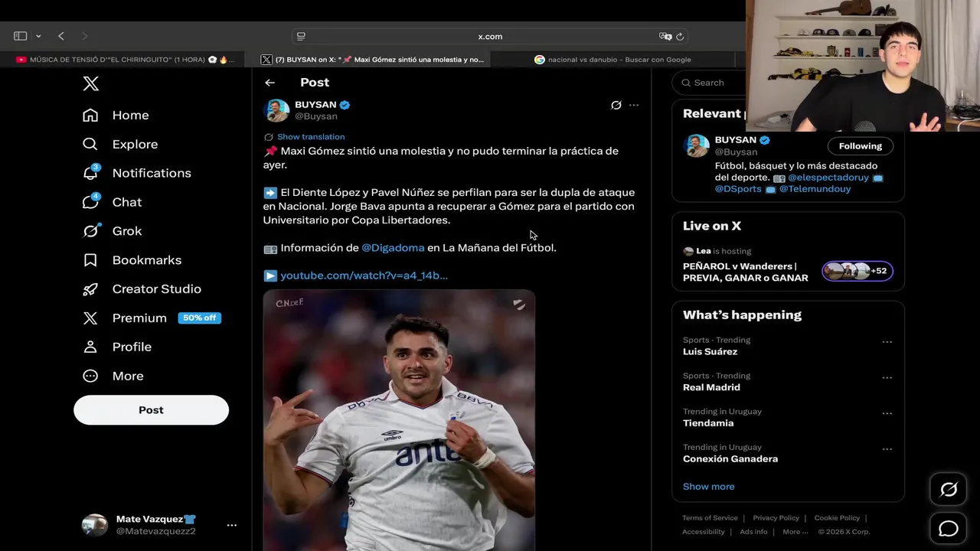Click Show more under trends
980x551 pixels.
[708, 487]
